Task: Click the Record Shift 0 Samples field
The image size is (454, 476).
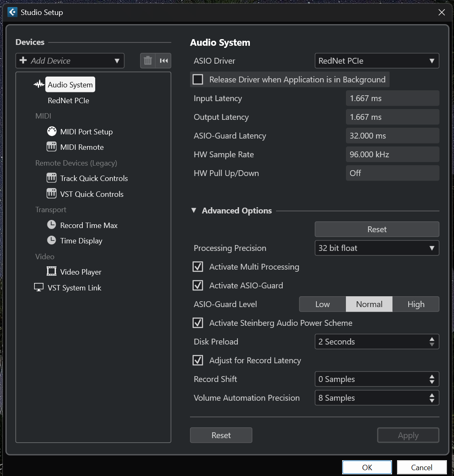Action: point(377,379)
